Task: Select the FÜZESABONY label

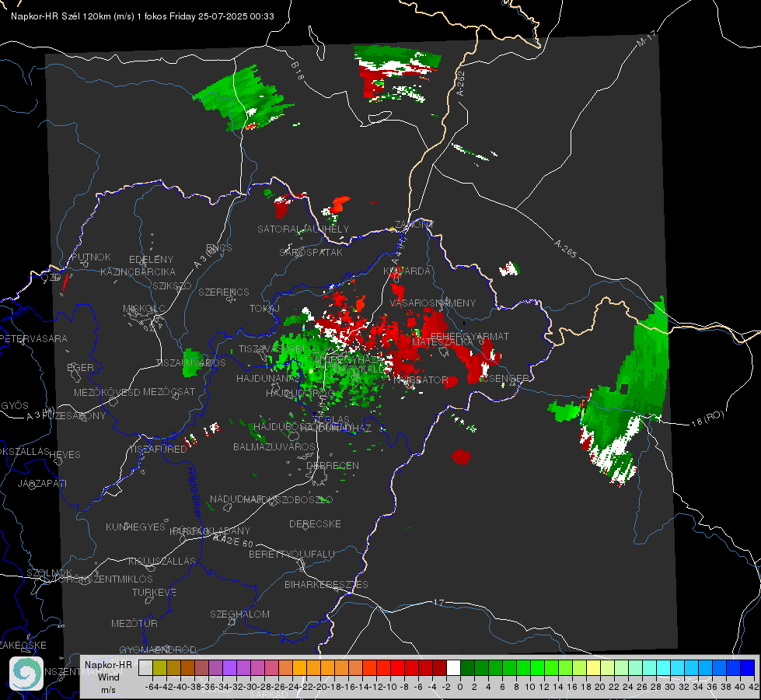Action: 73,416
